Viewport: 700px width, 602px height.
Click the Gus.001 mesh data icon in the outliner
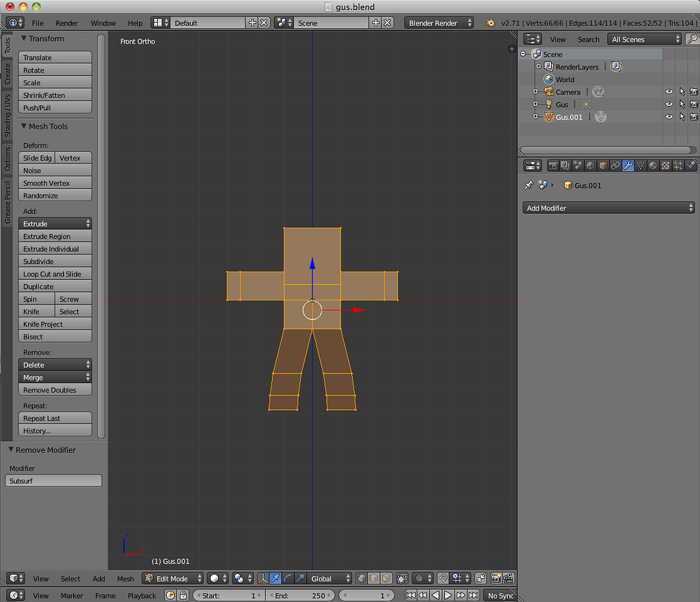(x=601, y=117)
